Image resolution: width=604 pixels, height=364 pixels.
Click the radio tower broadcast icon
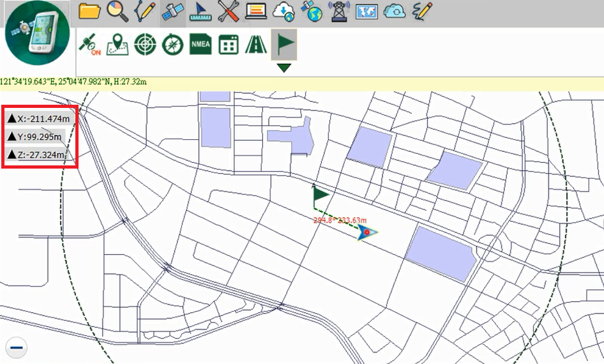[339, 11]
